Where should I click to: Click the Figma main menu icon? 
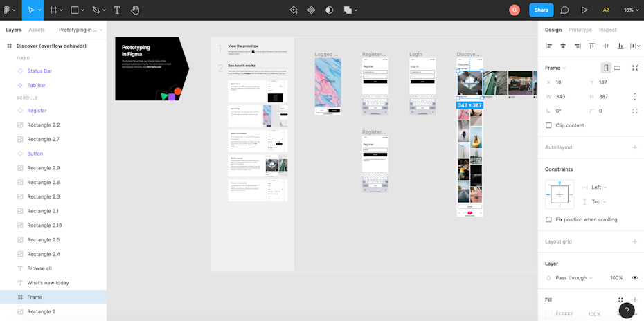(x=8, y=10)
